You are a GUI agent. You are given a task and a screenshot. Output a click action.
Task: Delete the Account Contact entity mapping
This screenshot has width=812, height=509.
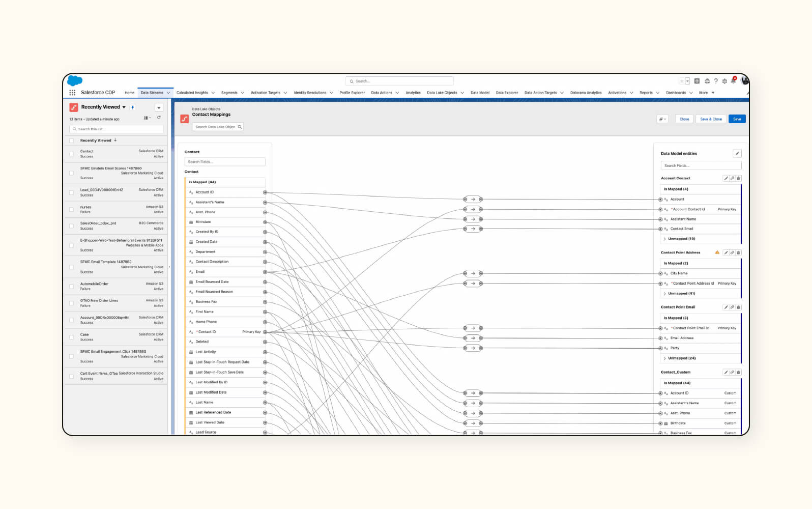[x=739, y=178]
